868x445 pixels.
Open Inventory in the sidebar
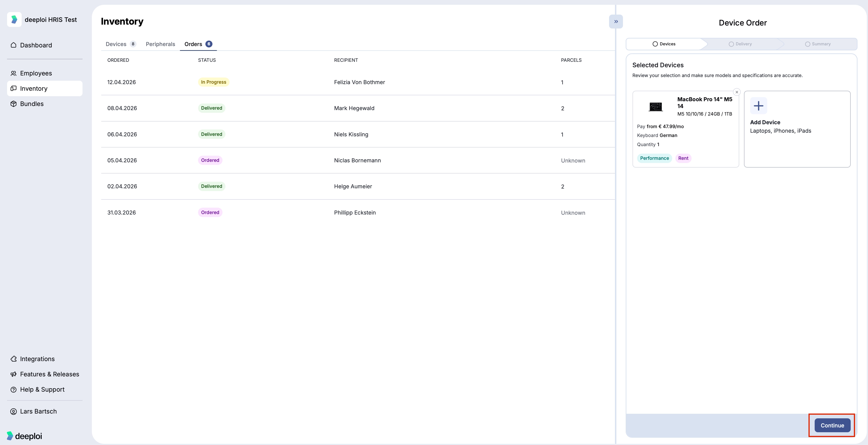click(x=44, y=88)
